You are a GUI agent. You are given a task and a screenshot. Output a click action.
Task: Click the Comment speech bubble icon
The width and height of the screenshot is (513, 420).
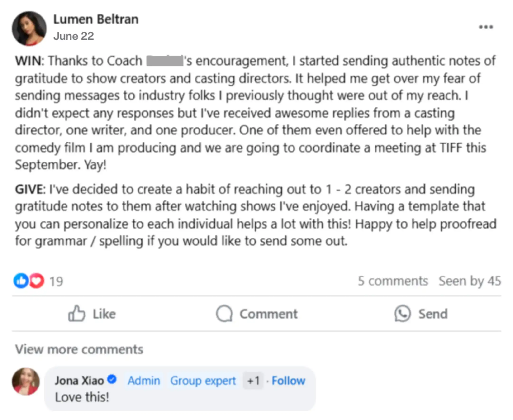[224, 313]
